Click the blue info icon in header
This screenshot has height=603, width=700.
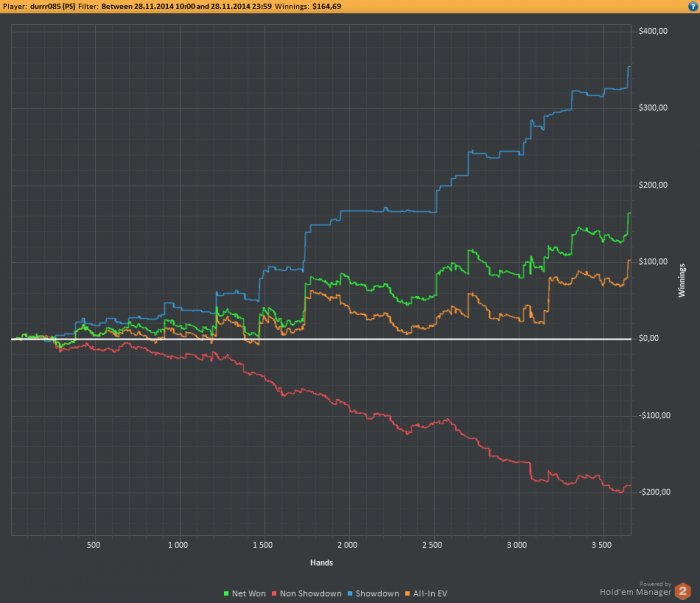tap(693, 6)
